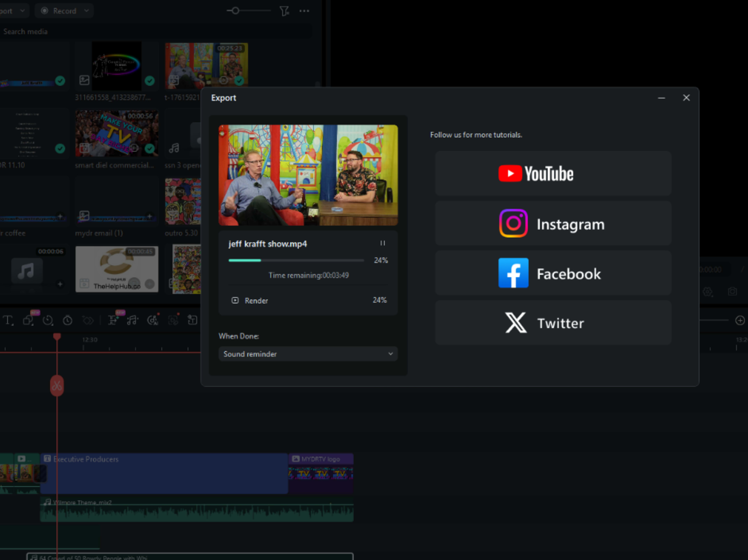Click the motion tracking icon

point(173,320)
